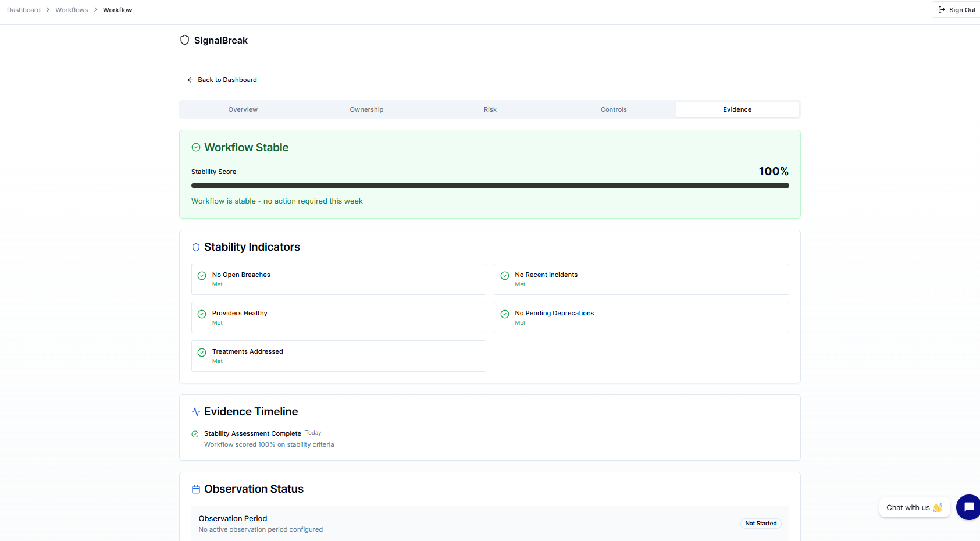The width and height of the screenshot is (980, 541).
Task: Click the check icon on Treatments Addressed
Action: (202, 352)
